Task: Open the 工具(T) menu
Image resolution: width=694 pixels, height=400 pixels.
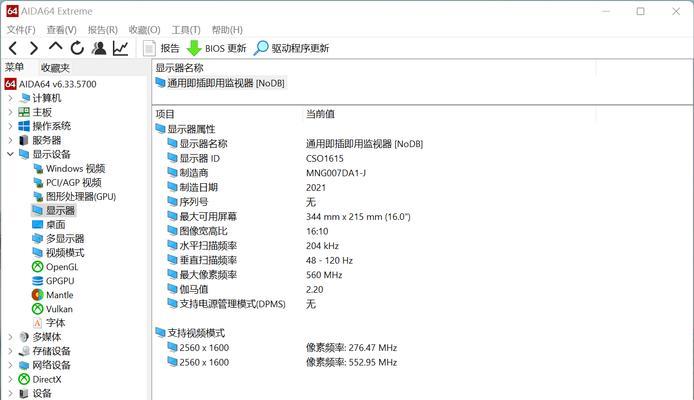Action: (x=186, y=30)
